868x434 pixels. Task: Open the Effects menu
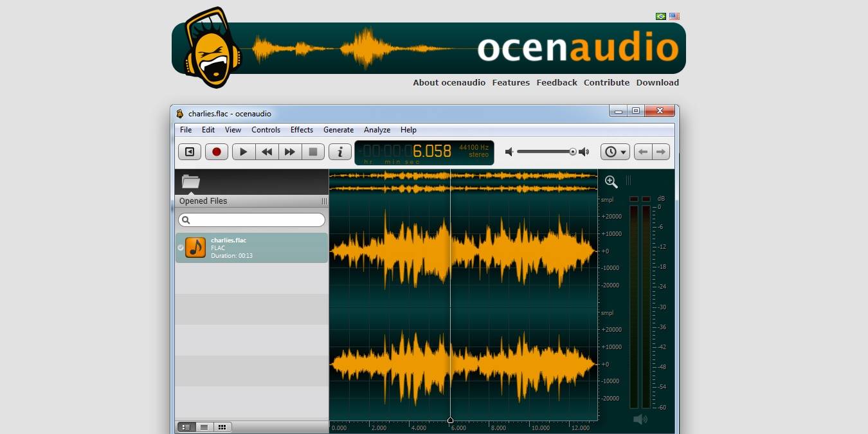click(x=302, y=130)
